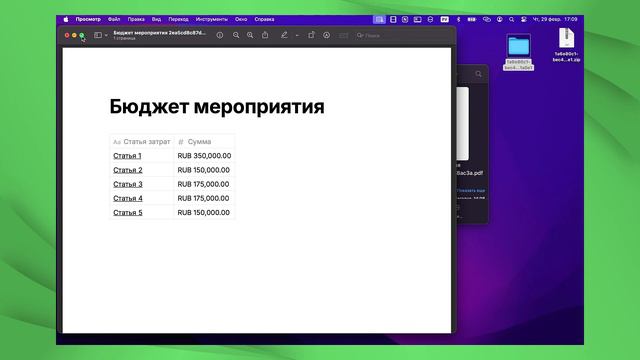Open the Вид menu

pyautogui.click(x=156, y=19)
